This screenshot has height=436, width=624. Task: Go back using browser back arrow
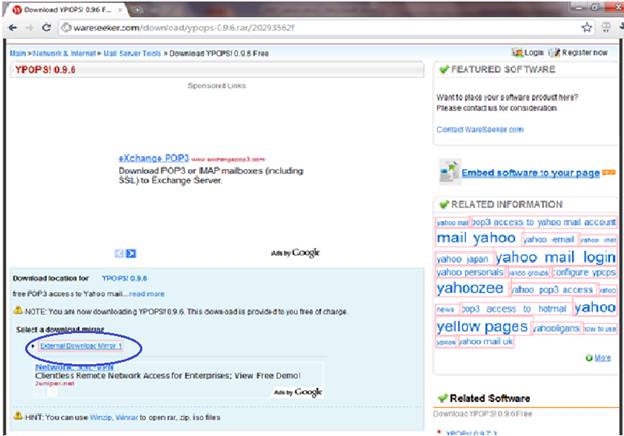pyautogui.click(x=13, y=27)
